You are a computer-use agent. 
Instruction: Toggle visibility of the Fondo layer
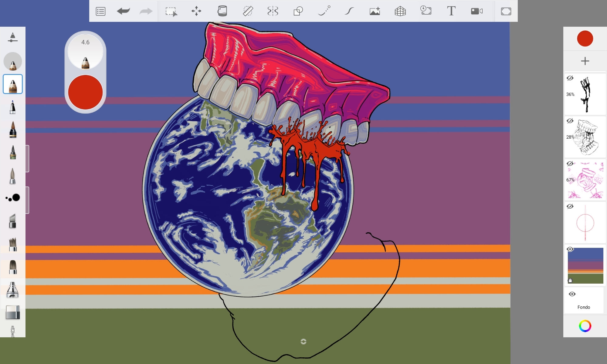[x=572, y=294]
